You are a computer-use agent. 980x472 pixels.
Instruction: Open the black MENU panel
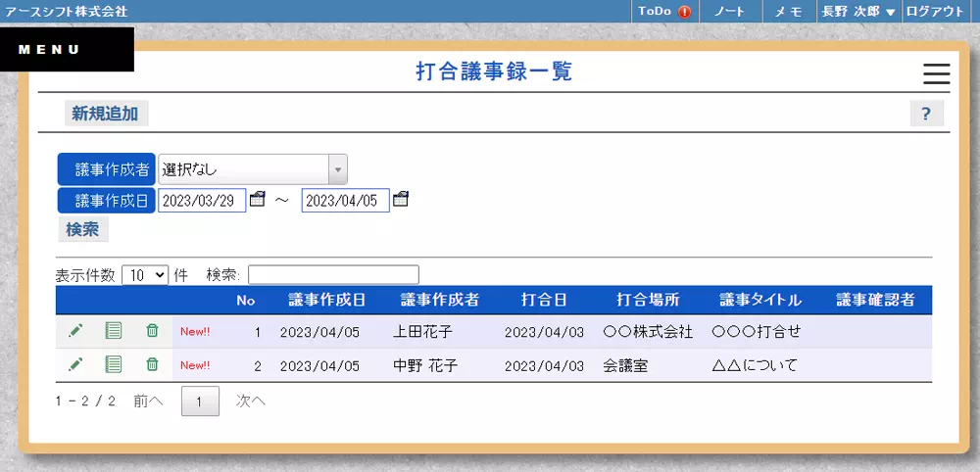[67, 49]
